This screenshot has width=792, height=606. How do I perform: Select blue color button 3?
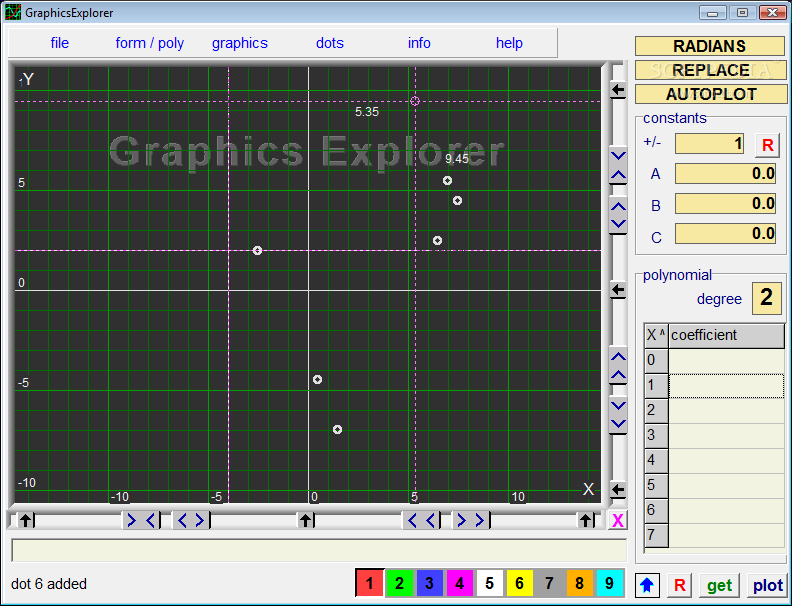tap(429, 583)
